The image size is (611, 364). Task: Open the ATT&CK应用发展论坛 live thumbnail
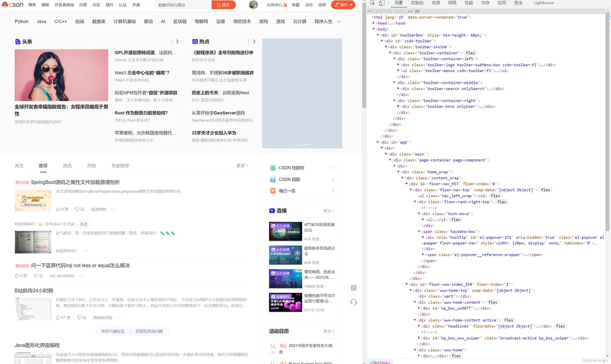click(285, 231)
